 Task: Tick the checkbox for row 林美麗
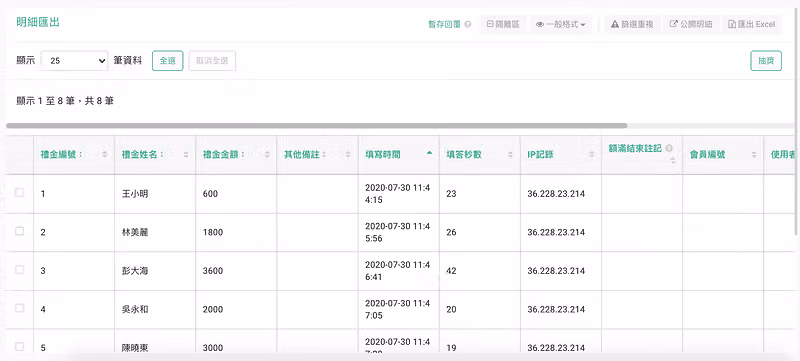pos(19,231)
